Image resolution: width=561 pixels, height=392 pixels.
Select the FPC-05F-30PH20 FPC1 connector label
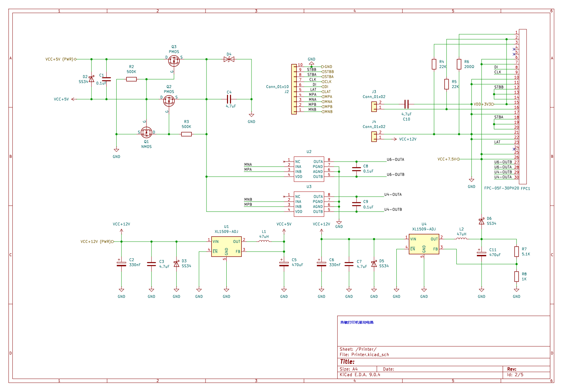coord(507,188)
